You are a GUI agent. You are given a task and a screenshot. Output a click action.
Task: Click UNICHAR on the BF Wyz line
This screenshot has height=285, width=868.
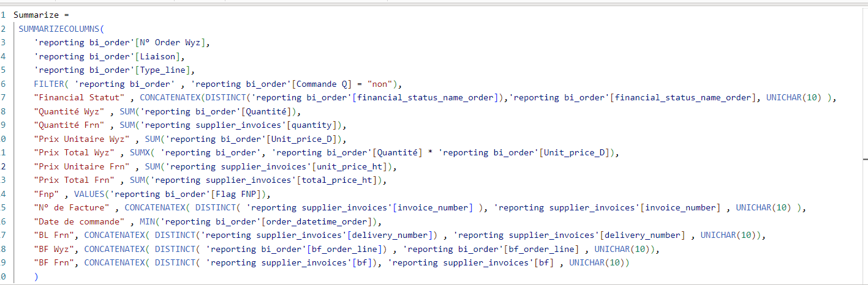[x=611, y=249]
